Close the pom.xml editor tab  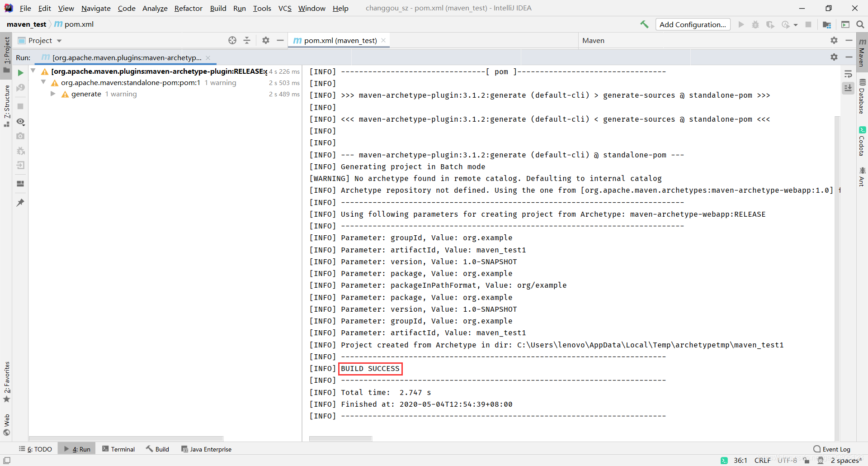[x=383, y=40]
